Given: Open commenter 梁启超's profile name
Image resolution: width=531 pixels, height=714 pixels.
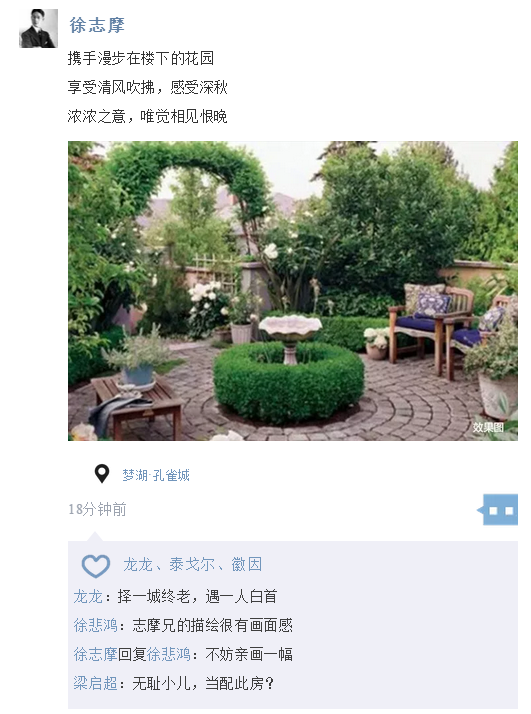Looking at the screenshot, I should [x=96, y=683].
